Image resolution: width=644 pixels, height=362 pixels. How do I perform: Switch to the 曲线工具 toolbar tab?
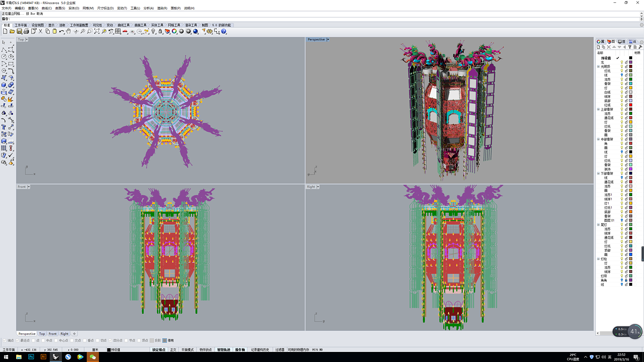(123, 25)
